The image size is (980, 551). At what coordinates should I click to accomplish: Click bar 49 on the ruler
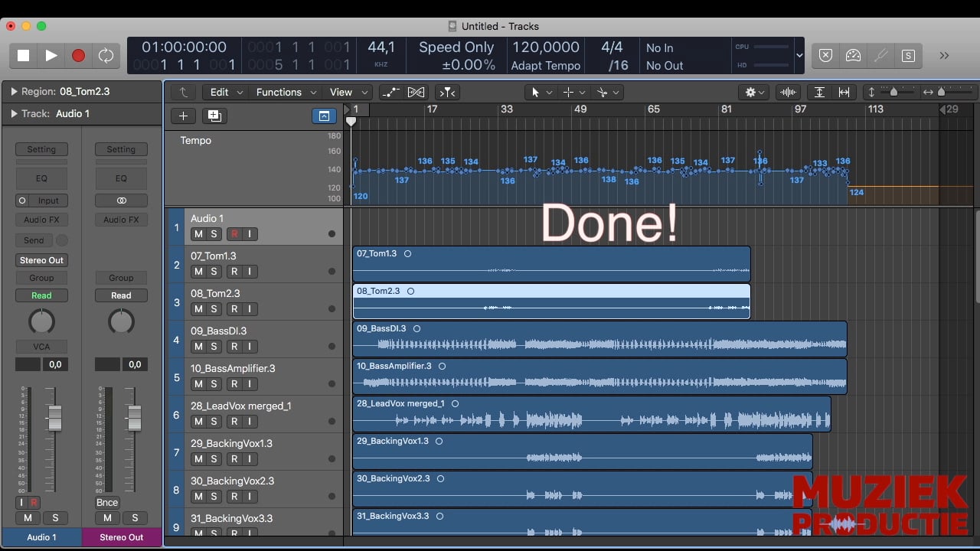(x=580, y=109)
